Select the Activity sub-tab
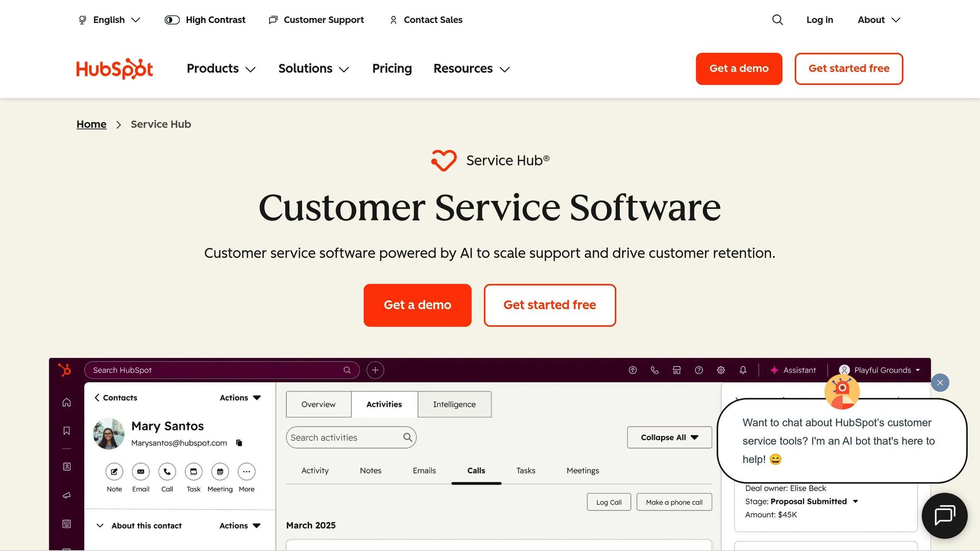Viewport: 980px width, 551px height. (315, 471)
